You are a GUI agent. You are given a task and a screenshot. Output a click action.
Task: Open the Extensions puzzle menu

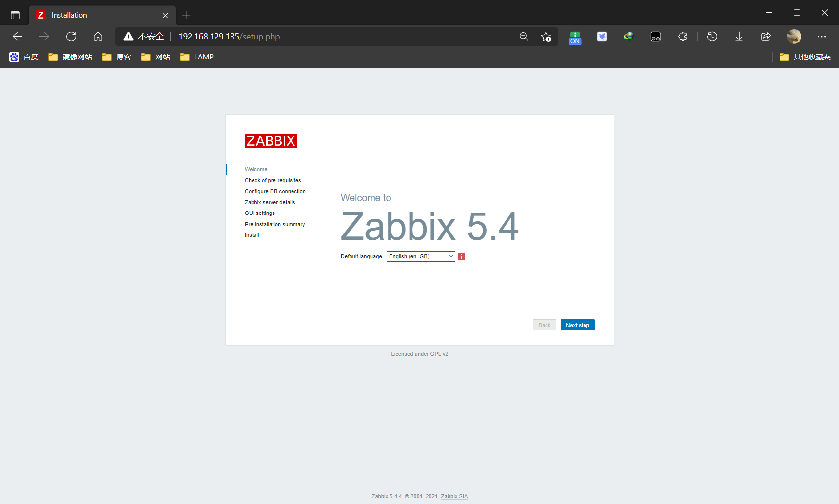pyautogui.click(x=683, y=37)
